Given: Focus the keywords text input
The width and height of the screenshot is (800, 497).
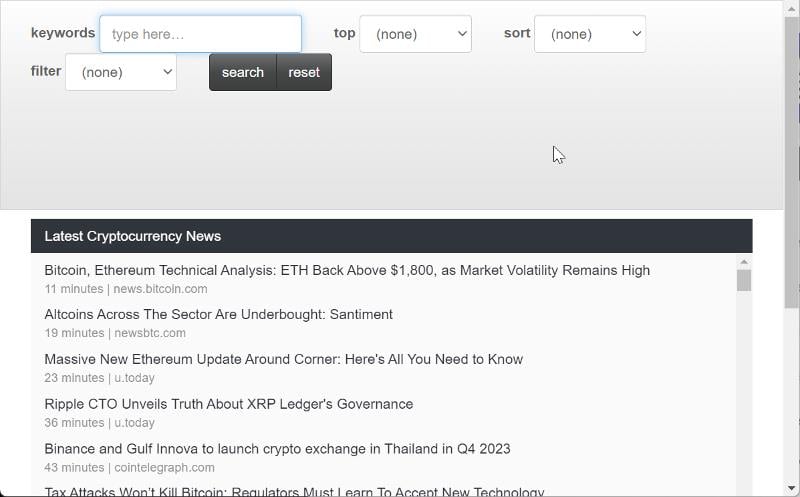Looking at the screenshot, I should [201, 34].
